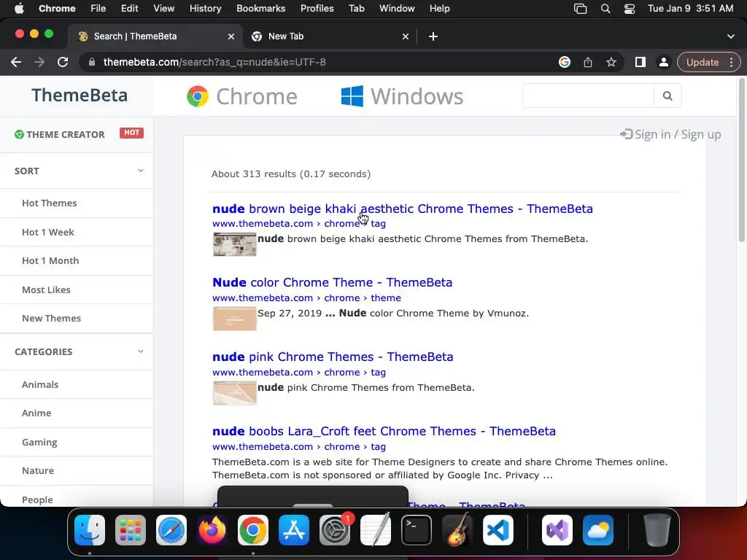Open the Nature category
Screen dimensions: 747x560
[x=38, y=471]
